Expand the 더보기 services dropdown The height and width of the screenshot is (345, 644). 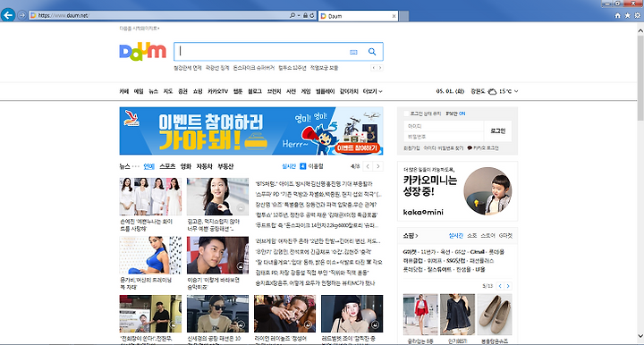(x=372, y=91)
